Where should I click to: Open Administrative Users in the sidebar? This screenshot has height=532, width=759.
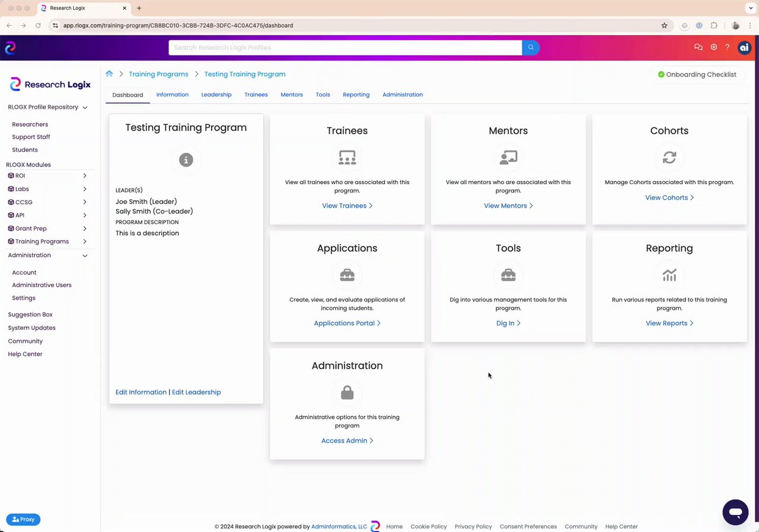click(x=42, y=285)
